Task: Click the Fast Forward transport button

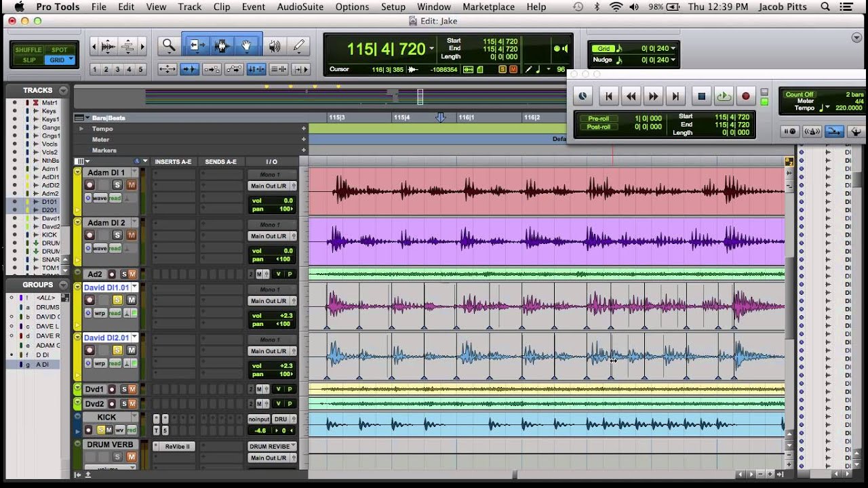Action: pos(654,96)
